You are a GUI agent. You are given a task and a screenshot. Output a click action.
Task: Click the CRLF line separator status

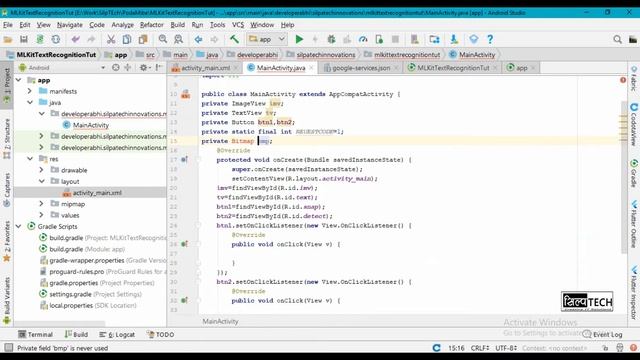(x=480, y=348)
